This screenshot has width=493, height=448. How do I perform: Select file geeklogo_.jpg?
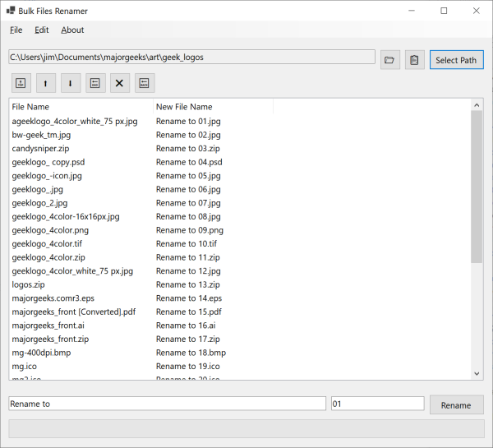38,189
